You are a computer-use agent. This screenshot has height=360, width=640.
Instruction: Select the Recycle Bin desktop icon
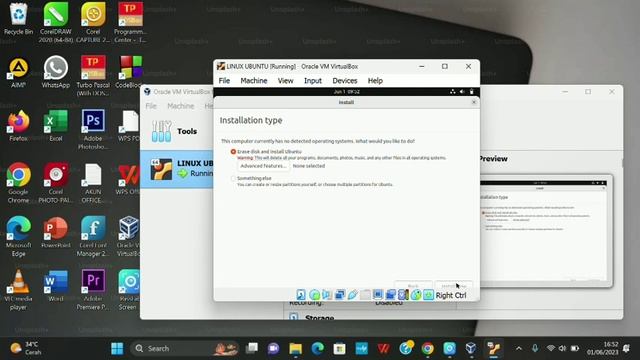tap(18, 18)
